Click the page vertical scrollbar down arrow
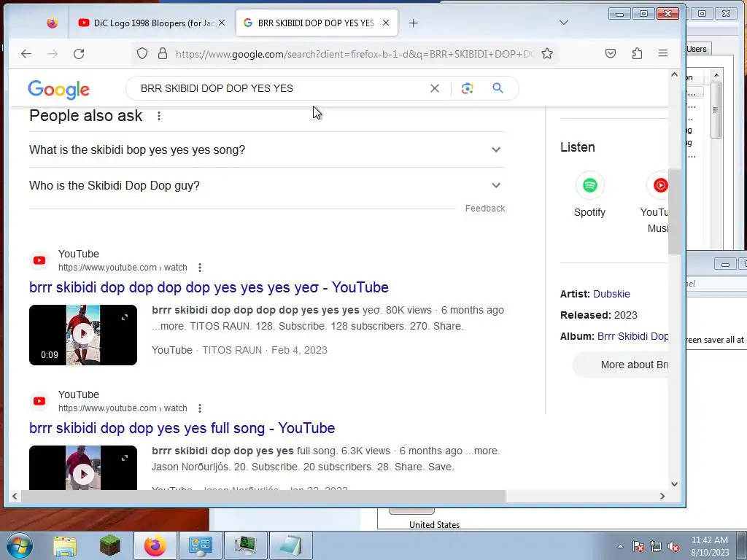The width and height of the screenshot is (747, 560). (674, 484)
